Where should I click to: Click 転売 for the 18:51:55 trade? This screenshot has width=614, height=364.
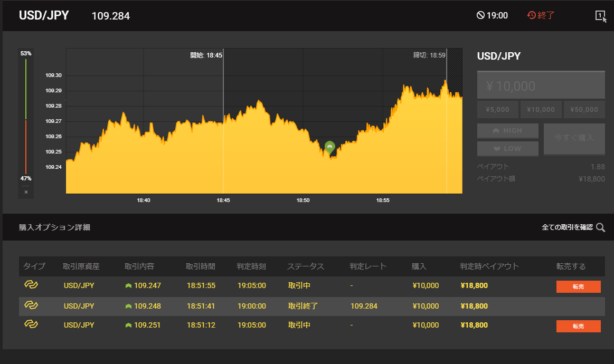tap(578, 286)
